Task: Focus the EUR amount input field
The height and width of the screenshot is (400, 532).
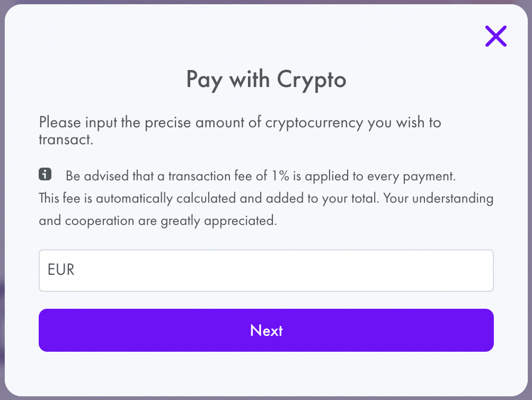Action: (266, 271)
